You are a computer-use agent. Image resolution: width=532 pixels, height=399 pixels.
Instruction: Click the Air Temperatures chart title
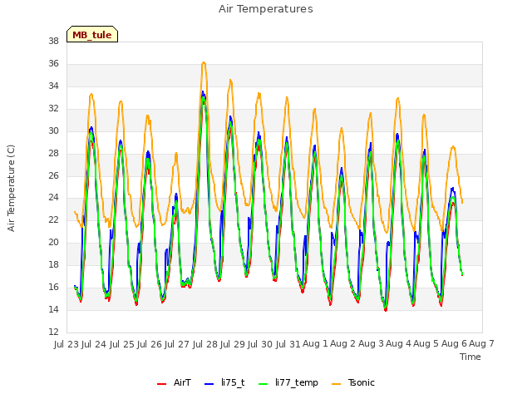click(x=266, y=9)
